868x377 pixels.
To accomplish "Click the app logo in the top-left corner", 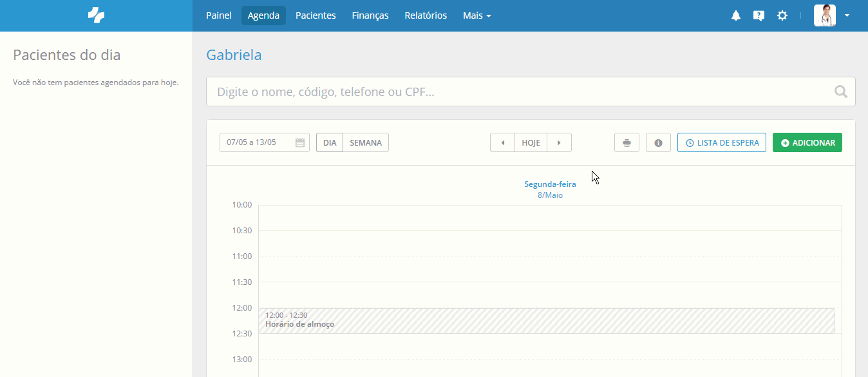I will 95,15.
